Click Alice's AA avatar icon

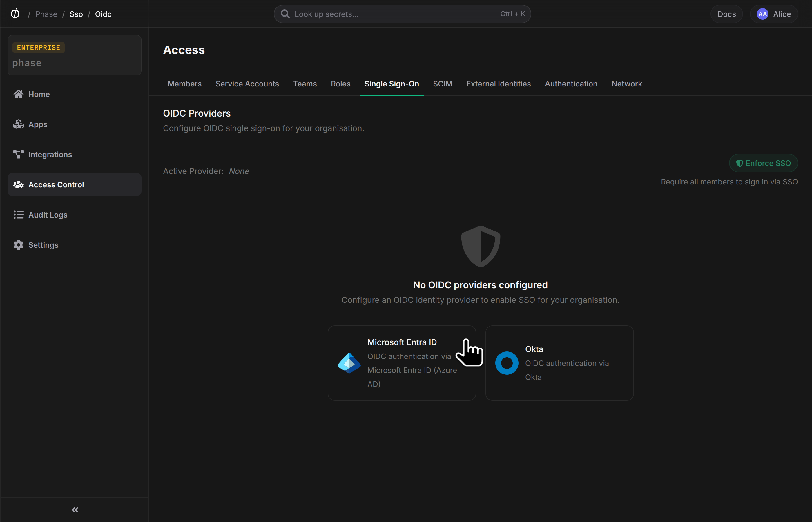pyautogui.click(x=762, y=14)
